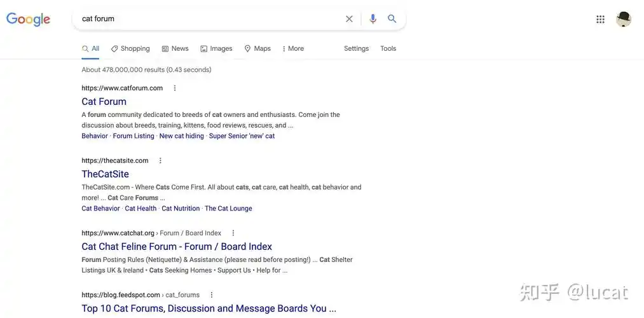
Task: Open the Cat Forum result link
Action: (104, 102)
